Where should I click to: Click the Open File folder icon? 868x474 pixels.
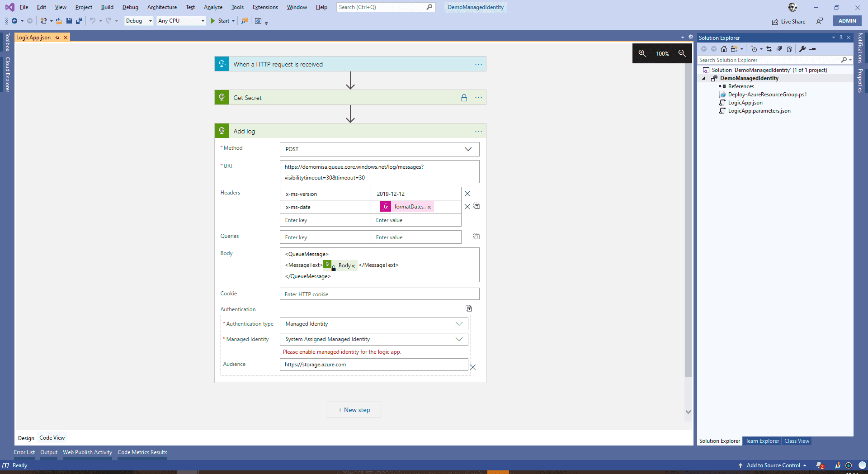(59, 21)
